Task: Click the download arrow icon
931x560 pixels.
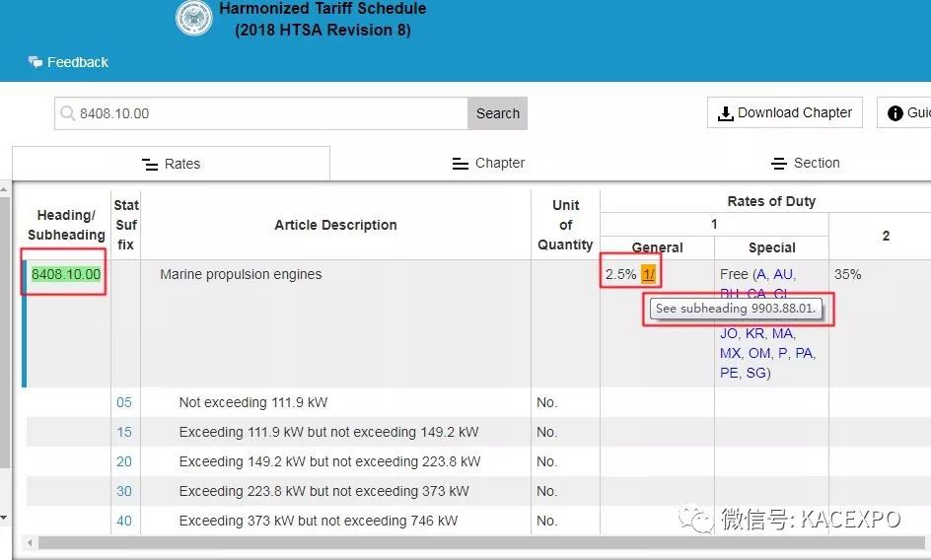Action: [x=725, y=113]
